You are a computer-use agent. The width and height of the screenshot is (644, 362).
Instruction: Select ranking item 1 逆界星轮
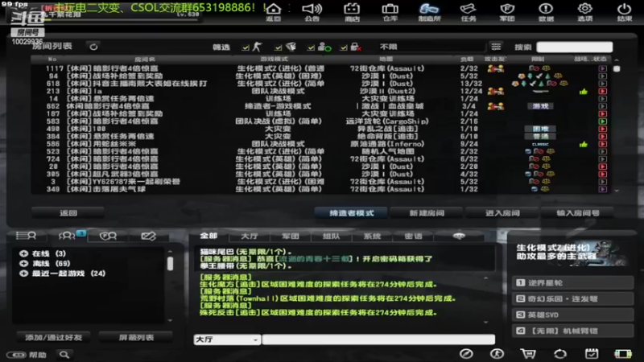572,283
